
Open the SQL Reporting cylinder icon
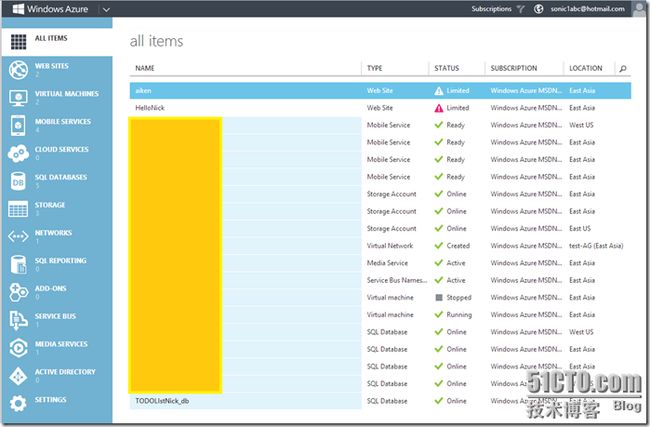click(x=18, y=264)
